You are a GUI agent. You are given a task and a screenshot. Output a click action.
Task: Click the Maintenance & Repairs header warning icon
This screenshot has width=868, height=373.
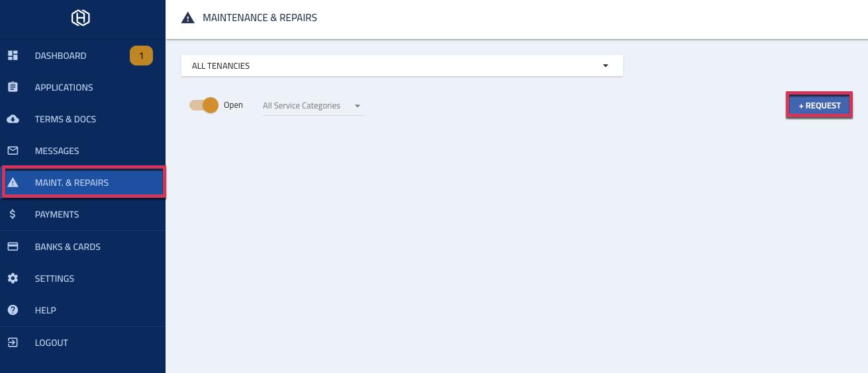[x=188, y=18]
